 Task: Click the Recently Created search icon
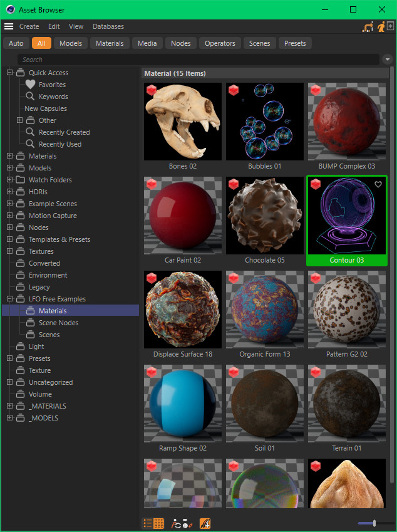coord(30,132)
